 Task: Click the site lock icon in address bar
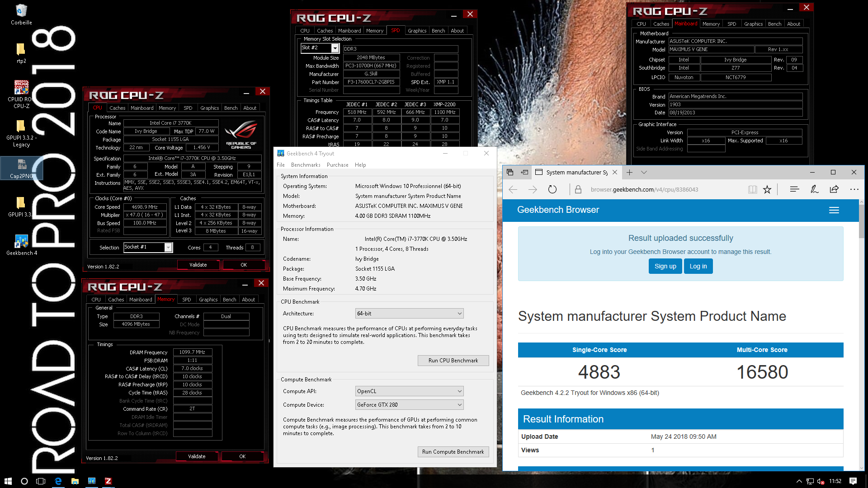tap(578, 189)
